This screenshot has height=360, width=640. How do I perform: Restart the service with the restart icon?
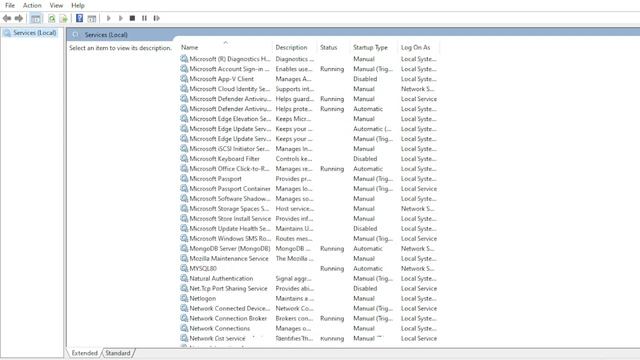click(156, 18)
